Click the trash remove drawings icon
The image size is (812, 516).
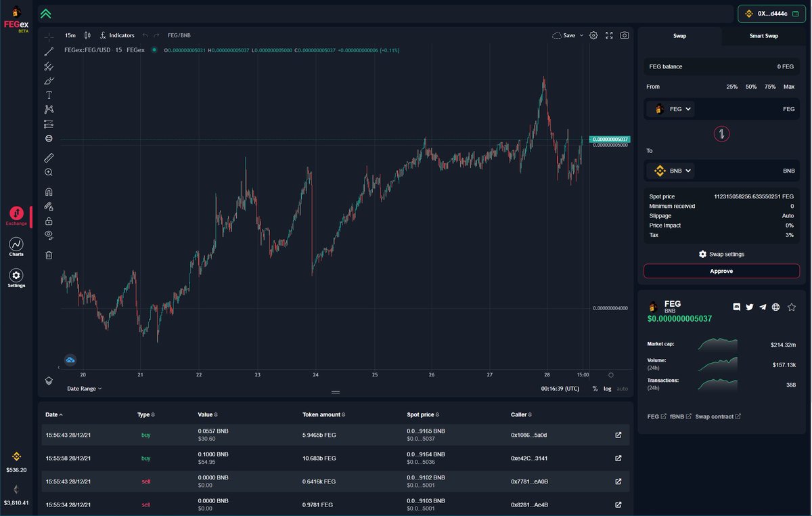49,255
